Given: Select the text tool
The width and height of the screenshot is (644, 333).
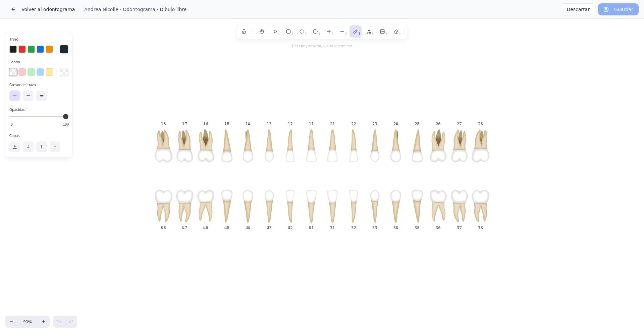Looking at the screenshot, I should [x=369, y=31].
